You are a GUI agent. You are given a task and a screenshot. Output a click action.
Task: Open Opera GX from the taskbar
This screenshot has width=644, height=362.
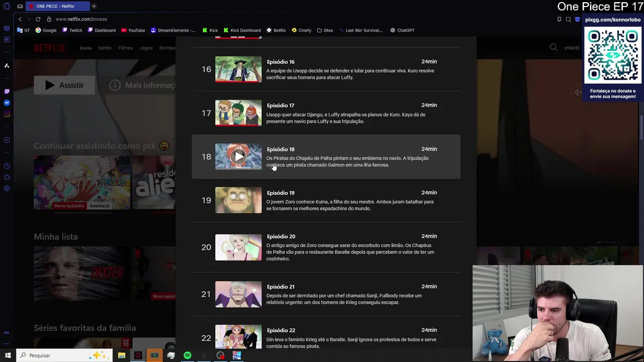click(138, 355)
